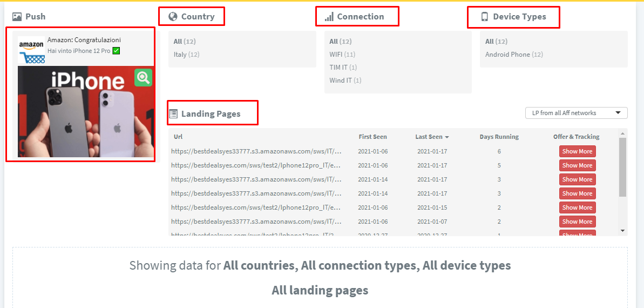
Task: Sort table by Last Seen column
Action: pyautogui.click(x=432, y=137)
